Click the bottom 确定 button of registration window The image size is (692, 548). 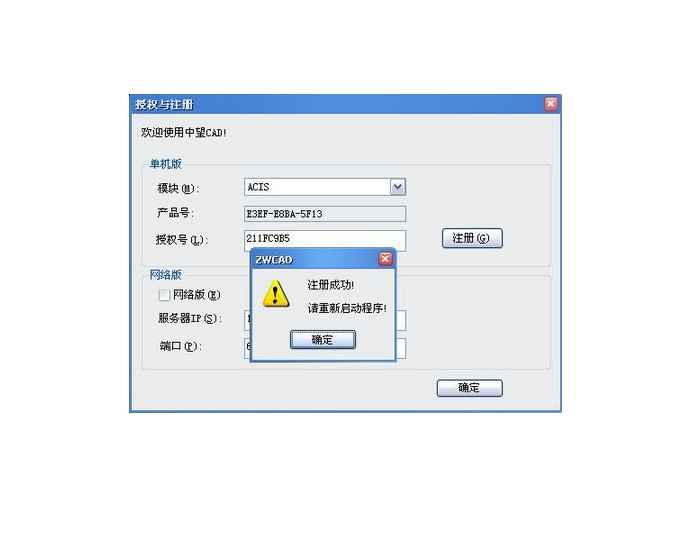tap(469, 388)
